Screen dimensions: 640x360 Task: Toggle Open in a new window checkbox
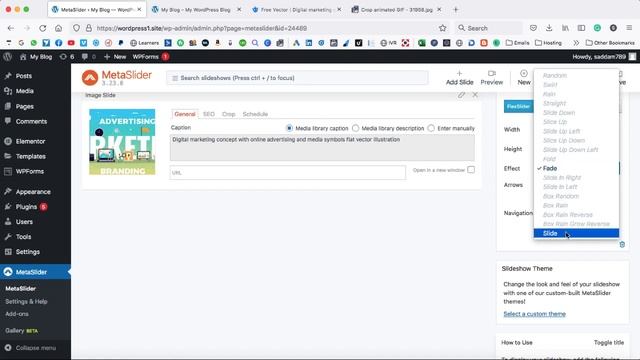pos(471,170)
